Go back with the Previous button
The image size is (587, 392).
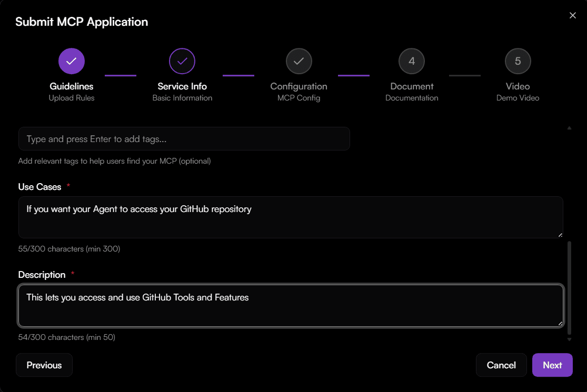tap(44, 365)
